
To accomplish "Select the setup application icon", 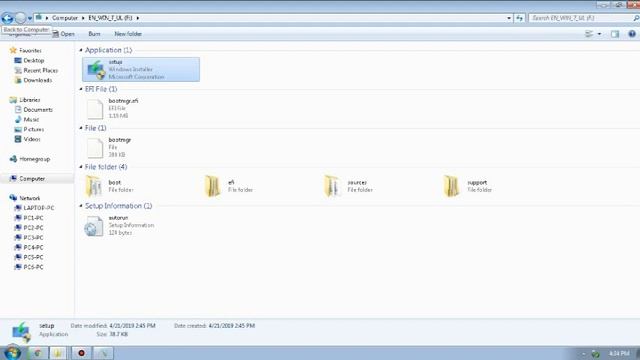I will coord(96,69).
